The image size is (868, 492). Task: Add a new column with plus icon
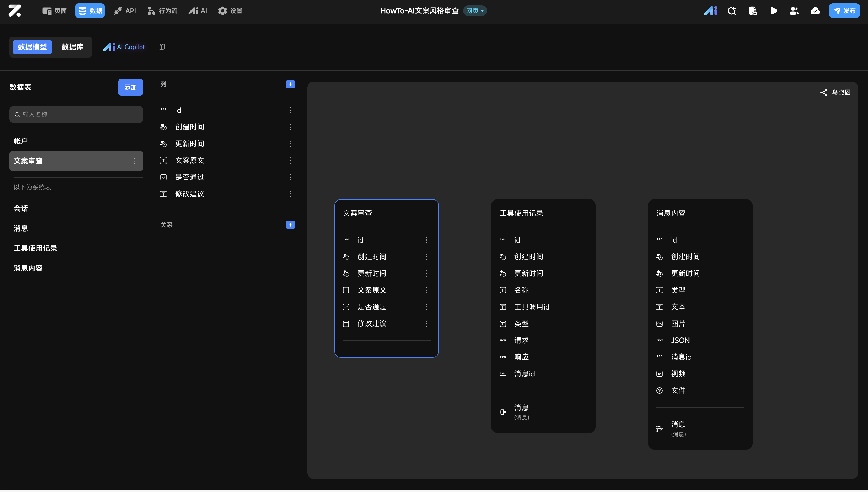click(x=290, y=84)
